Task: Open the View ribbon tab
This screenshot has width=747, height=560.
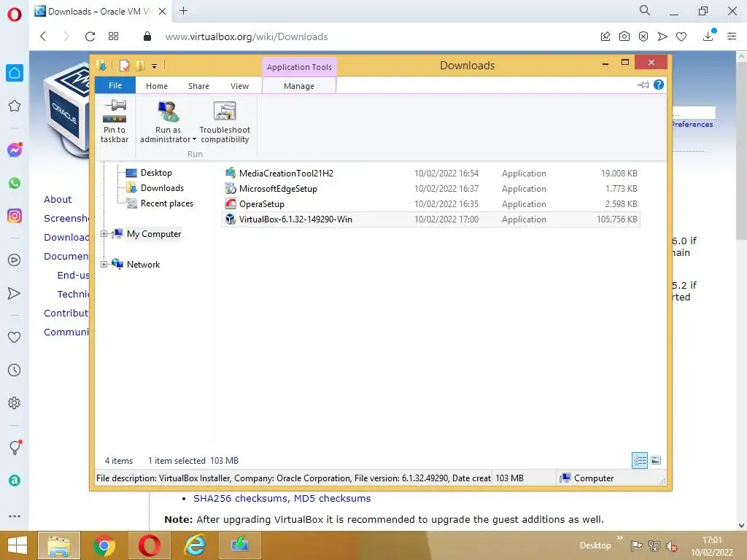Action: (x=239, y=86)
